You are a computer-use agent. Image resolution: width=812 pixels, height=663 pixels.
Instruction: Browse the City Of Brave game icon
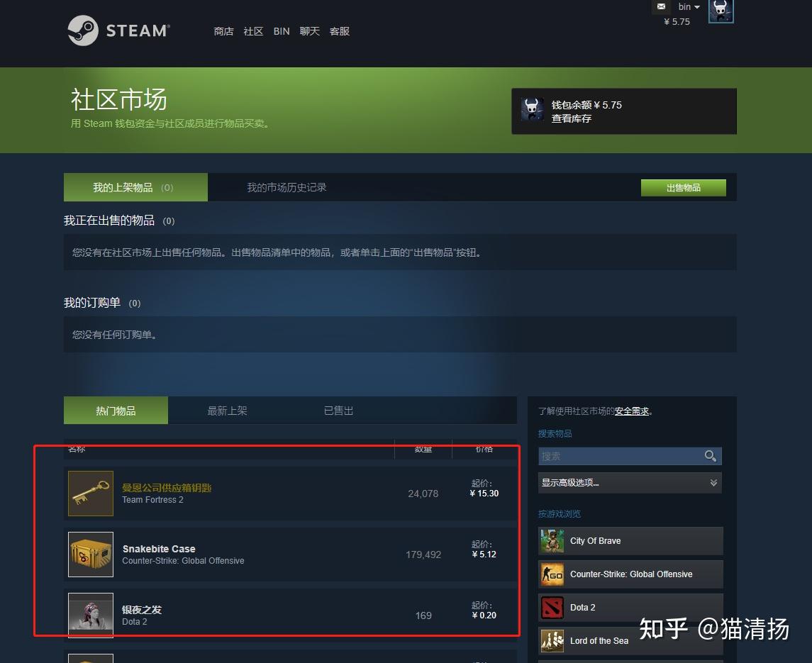552,541
